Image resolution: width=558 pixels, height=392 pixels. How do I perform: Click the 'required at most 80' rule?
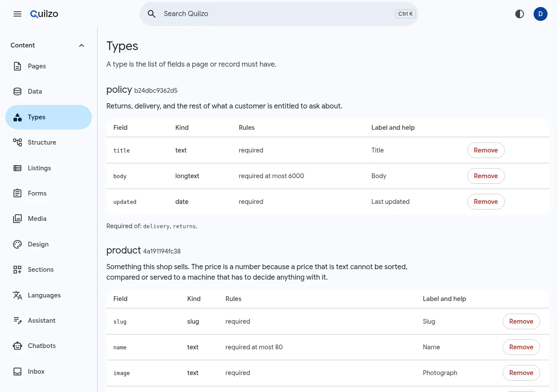[254, 347]
